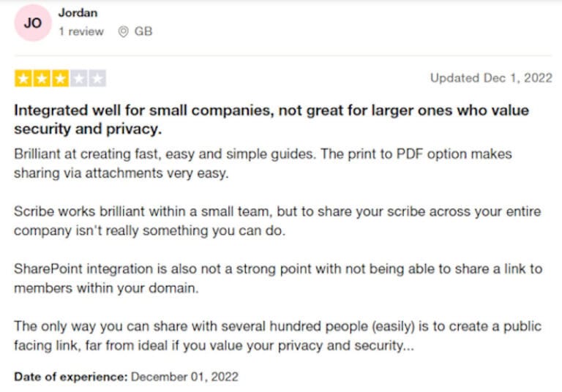The image size is (562, 392).
Task: Click the 'Date of experience:' label
Action: (71, 377)
